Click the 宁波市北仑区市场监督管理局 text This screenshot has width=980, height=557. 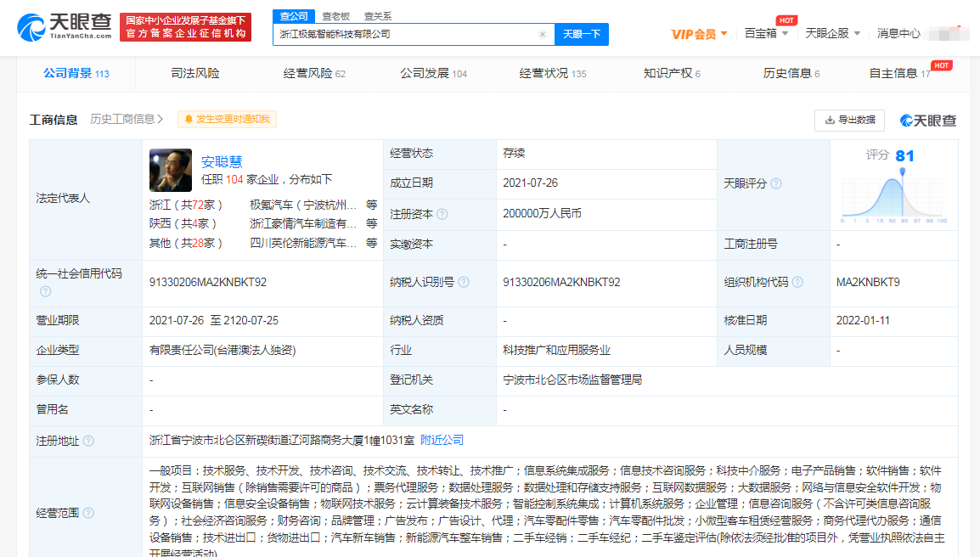[x=572, y=380]
